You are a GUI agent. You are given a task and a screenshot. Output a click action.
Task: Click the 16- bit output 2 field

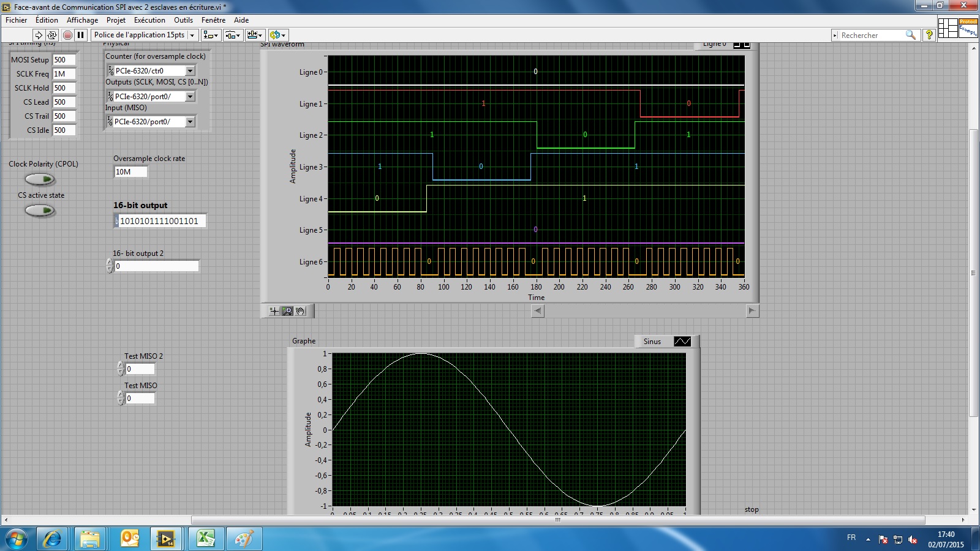click(x=156, y=266)
